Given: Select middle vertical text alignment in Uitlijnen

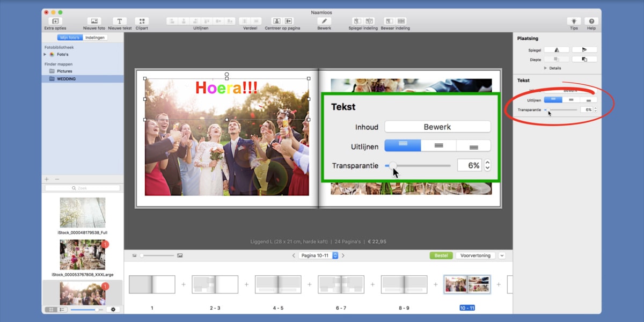Looking at the screenshot, I should click(x=571, y=100).
